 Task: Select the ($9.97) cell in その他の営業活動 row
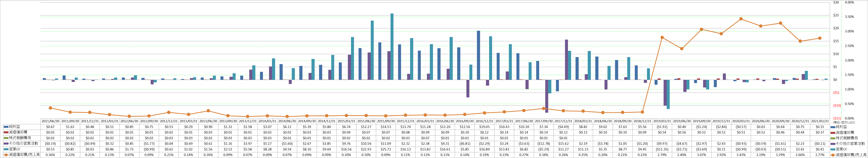click(x=662, y=144)
